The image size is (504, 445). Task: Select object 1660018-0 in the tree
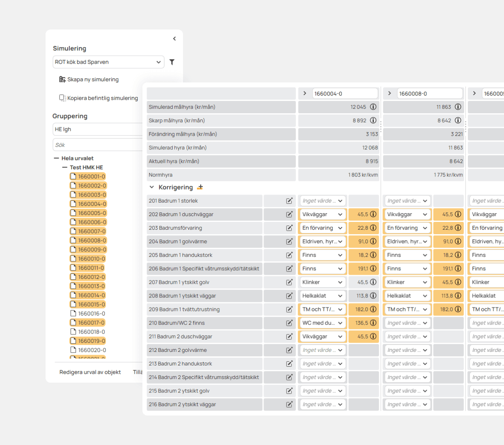pos(88,332)
